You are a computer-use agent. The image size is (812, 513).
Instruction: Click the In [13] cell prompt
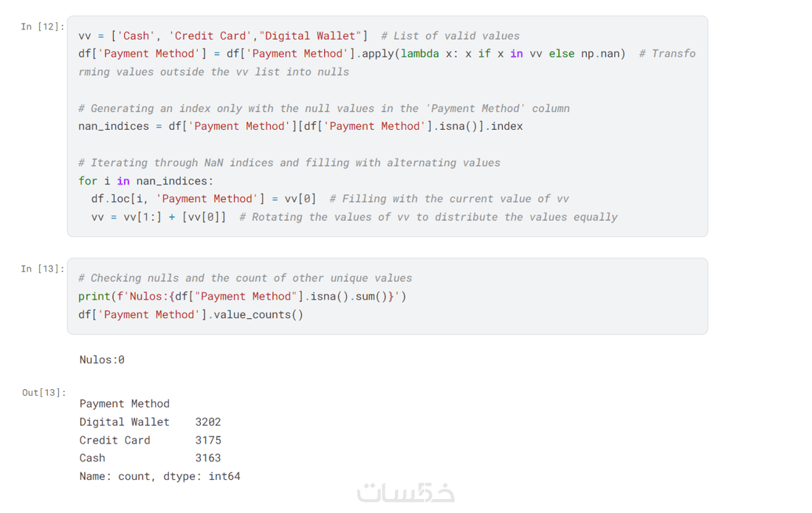[x=42, y=269]
